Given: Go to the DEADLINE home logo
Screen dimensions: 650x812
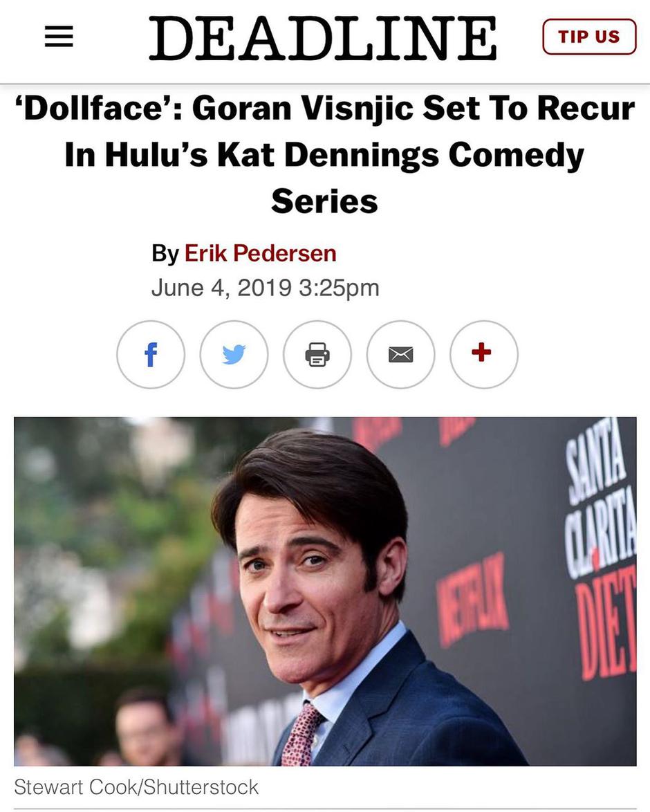Looking at the screenshot, I should pyautogui.click(x=323, y=37).
